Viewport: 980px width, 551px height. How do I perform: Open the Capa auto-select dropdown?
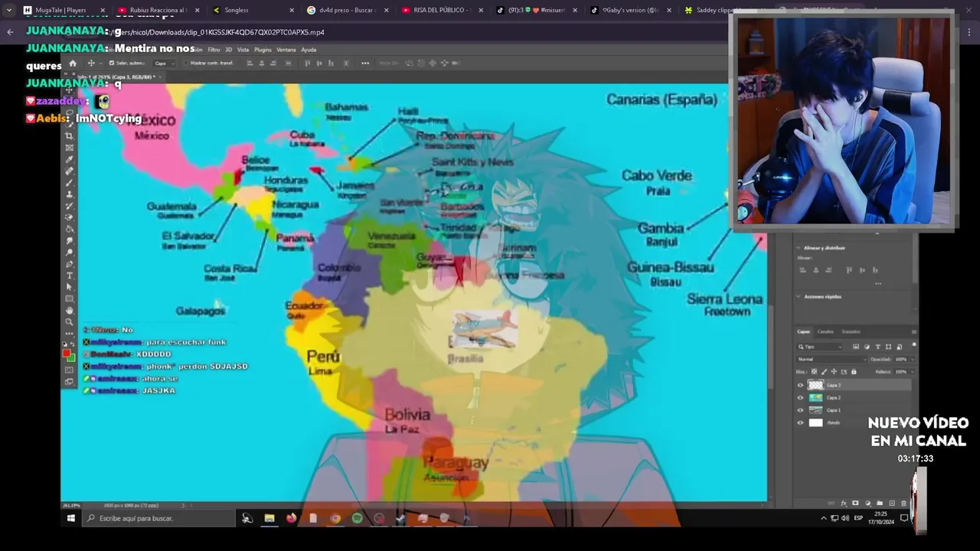[x=164, y=63]
